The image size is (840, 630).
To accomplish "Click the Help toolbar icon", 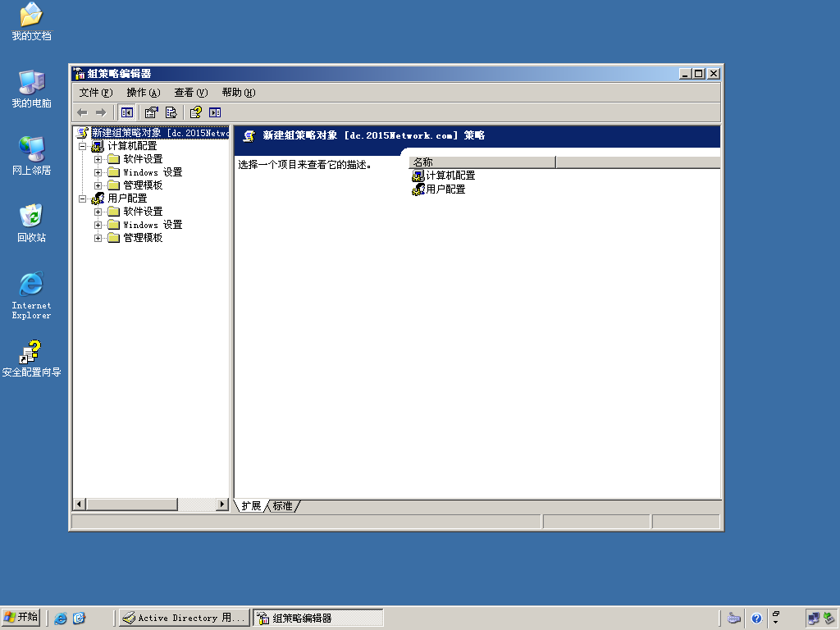I will pos(196,112).
